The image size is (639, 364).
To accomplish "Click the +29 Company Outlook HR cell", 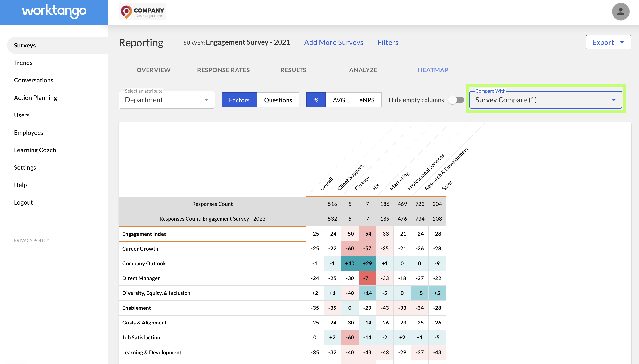I will (x=367, y=263).
